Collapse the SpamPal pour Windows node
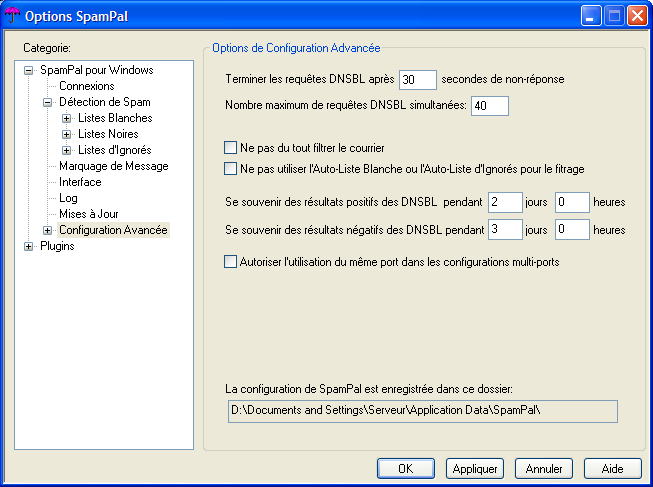The width and height of the screenshot is (653, 487). click(28, 70)
